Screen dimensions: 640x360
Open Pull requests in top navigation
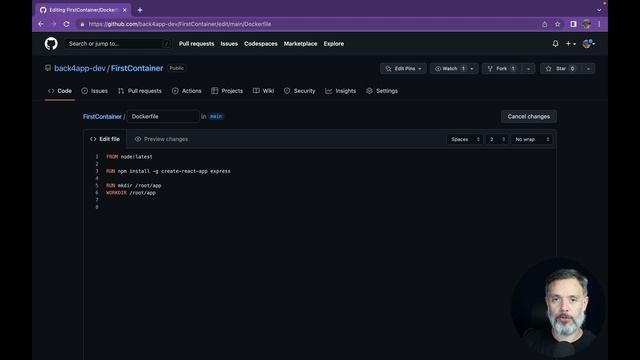(x=196, y=44)
